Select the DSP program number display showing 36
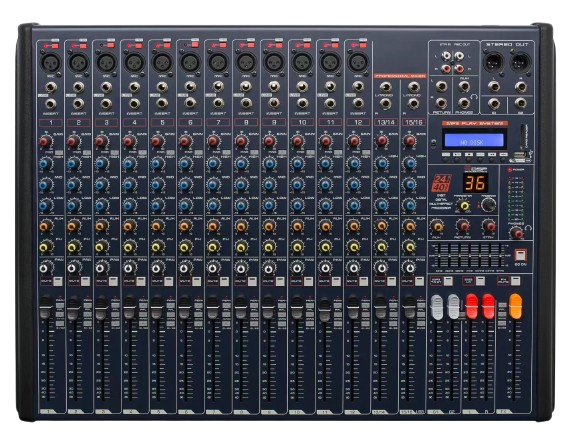576x433 pixels. click(475, 183)
